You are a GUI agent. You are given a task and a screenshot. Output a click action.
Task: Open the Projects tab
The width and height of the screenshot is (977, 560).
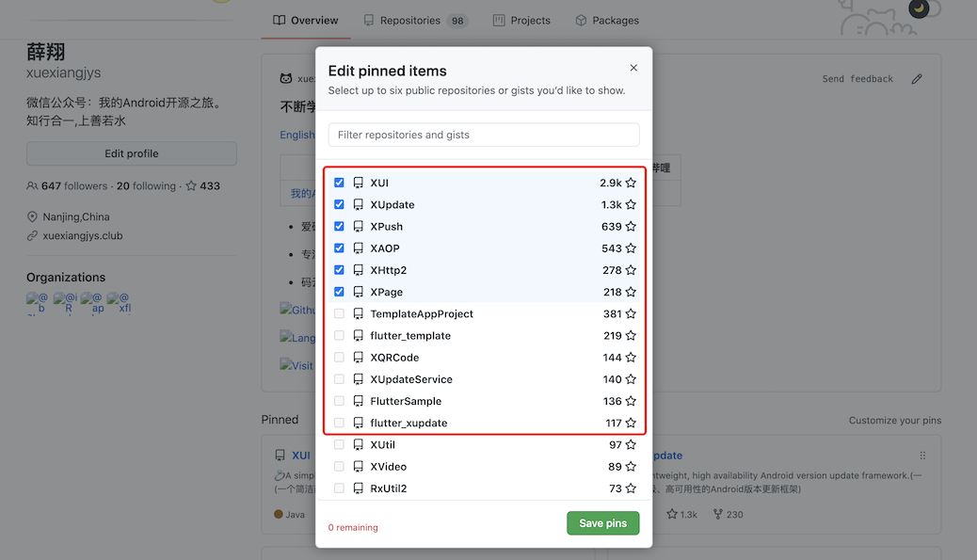pos(521,21)
